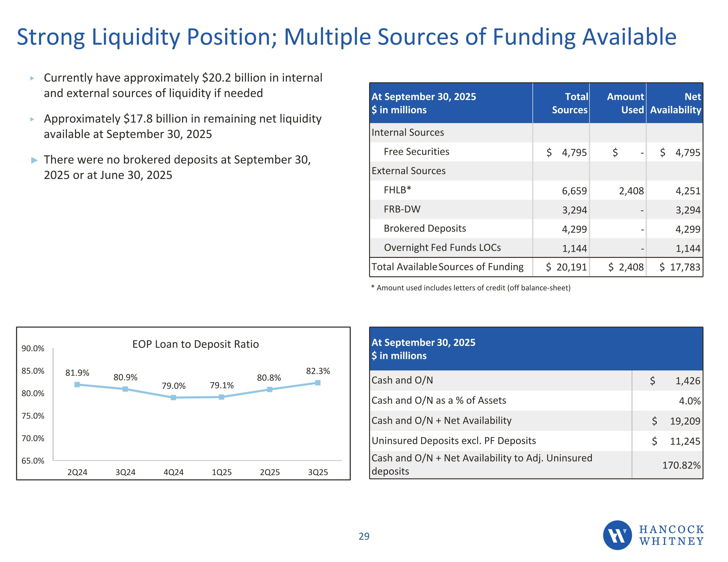The image size is (728, 562).
Task: Click the 2Q24 data point marker
Action: pos(77,385)
